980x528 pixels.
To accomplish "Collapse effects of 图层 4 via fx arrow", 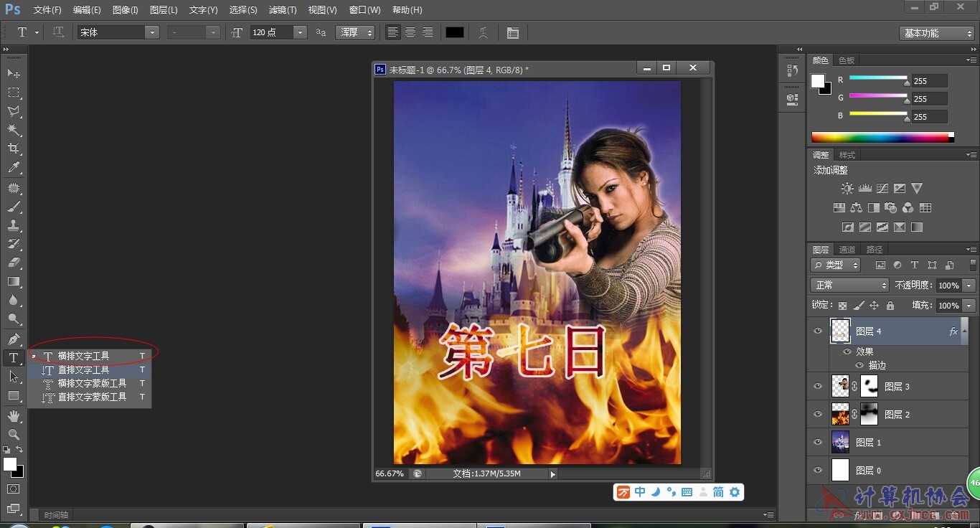I will click(x=966, y=331).
